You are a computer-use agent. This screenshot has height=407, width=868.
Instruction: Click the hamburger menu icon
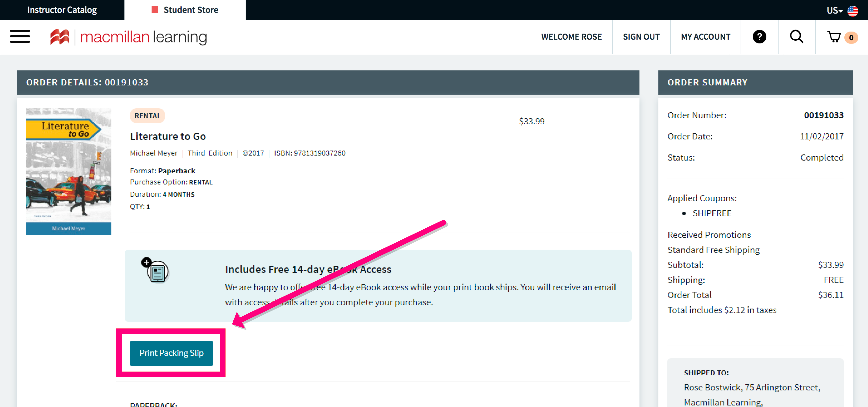click(x=20, y=37)
